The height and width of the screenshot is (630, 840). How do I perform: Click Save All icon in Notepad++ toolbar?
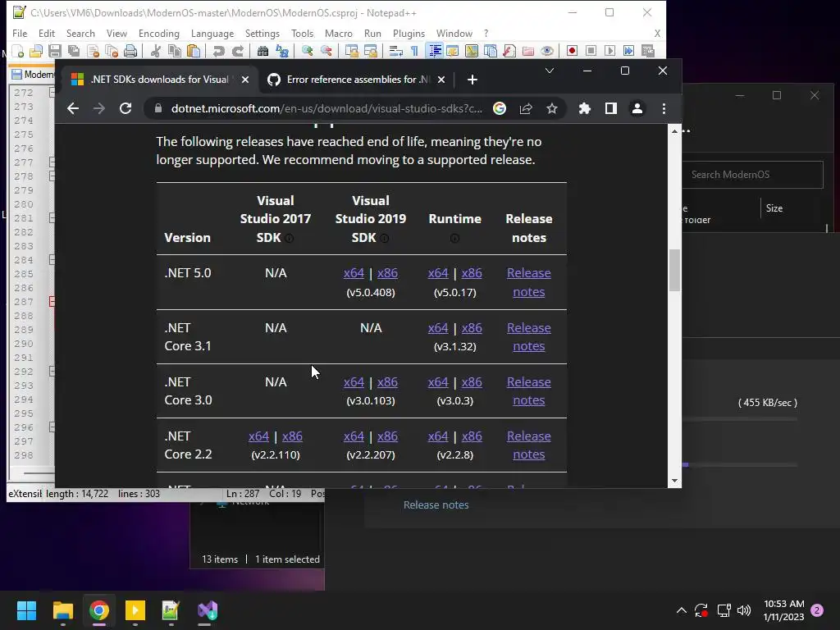click(x=73, y=51)
